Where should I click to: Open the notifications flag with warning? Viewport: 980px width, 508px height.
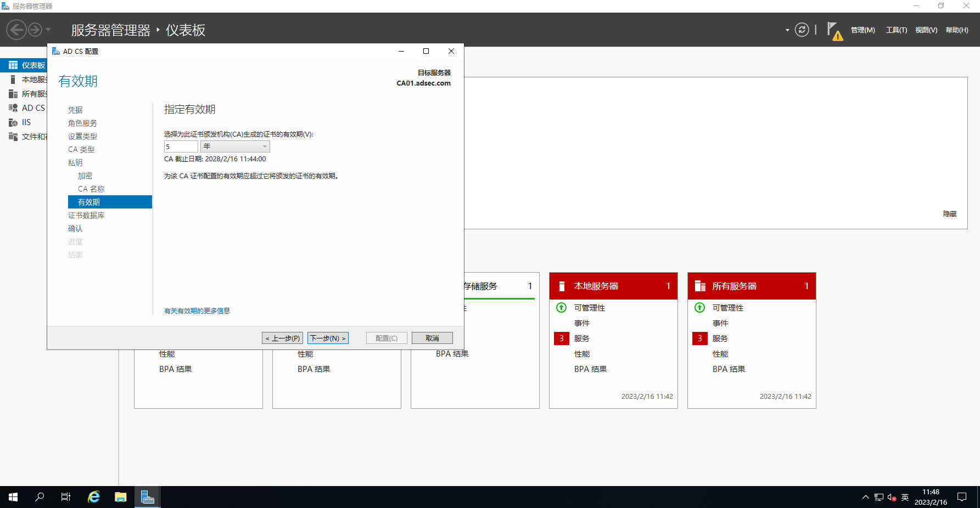coord(833,31)
